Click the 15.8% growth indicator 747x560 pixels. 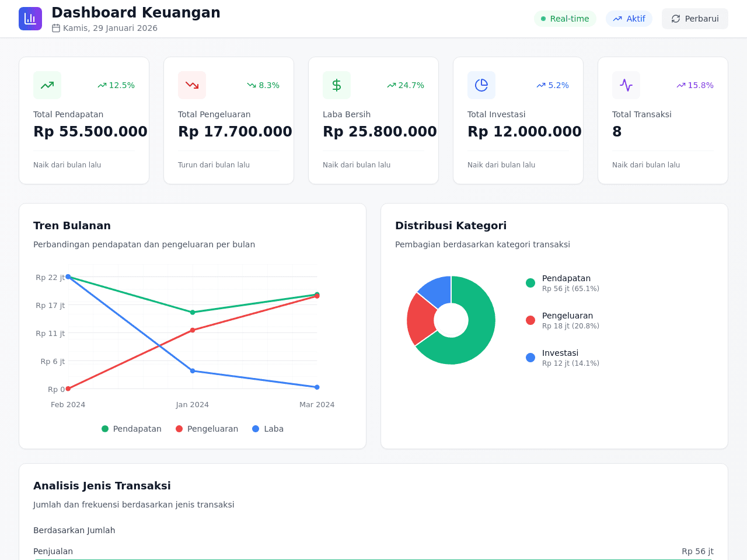click(695, 85)
